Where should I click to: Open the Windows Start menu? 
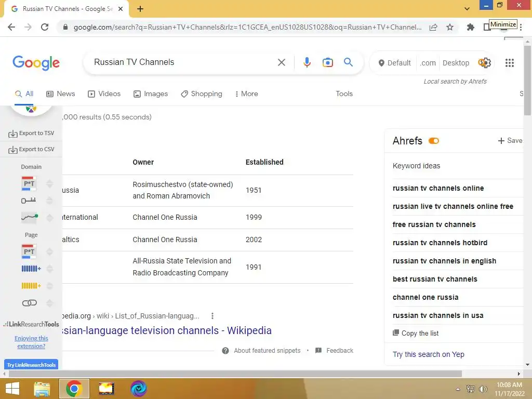click(x=12, y=389)
